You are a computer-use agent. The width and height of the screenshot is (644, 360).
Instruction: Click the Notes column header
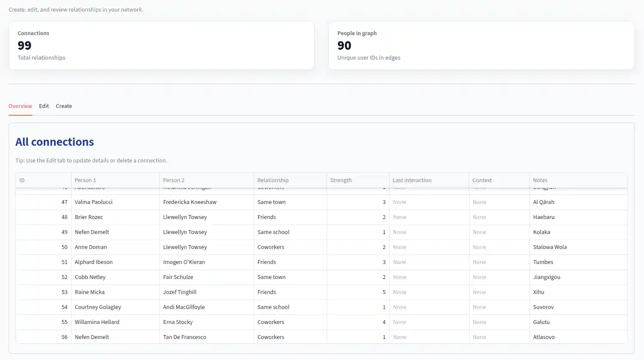[578, 180]
